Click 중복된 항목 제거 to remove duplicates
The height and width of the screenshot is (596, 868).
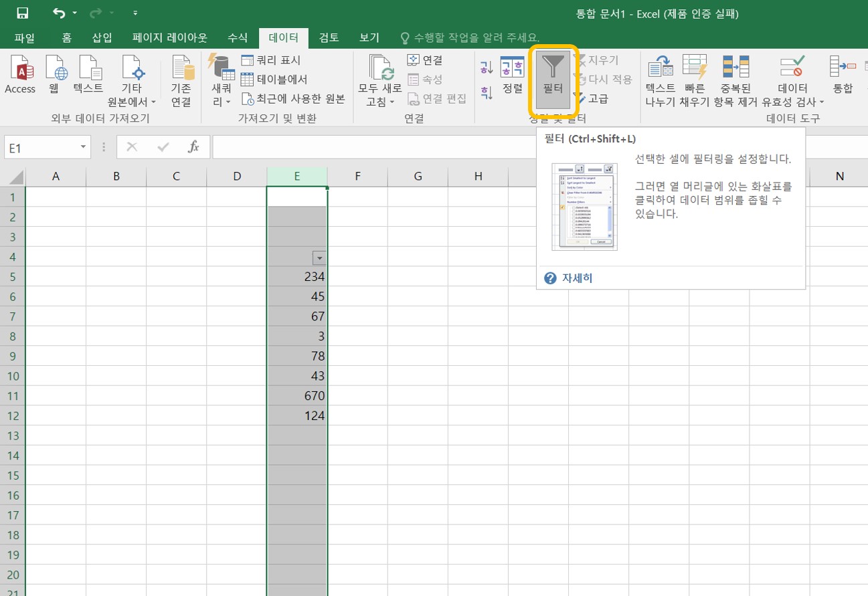[737, 79]
